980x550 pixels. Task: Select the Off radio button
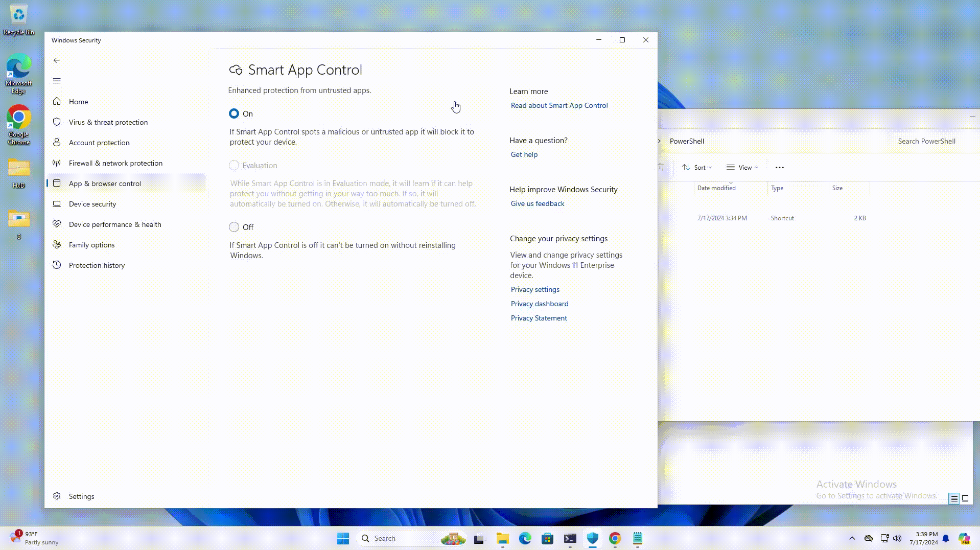tap(234, 227)
